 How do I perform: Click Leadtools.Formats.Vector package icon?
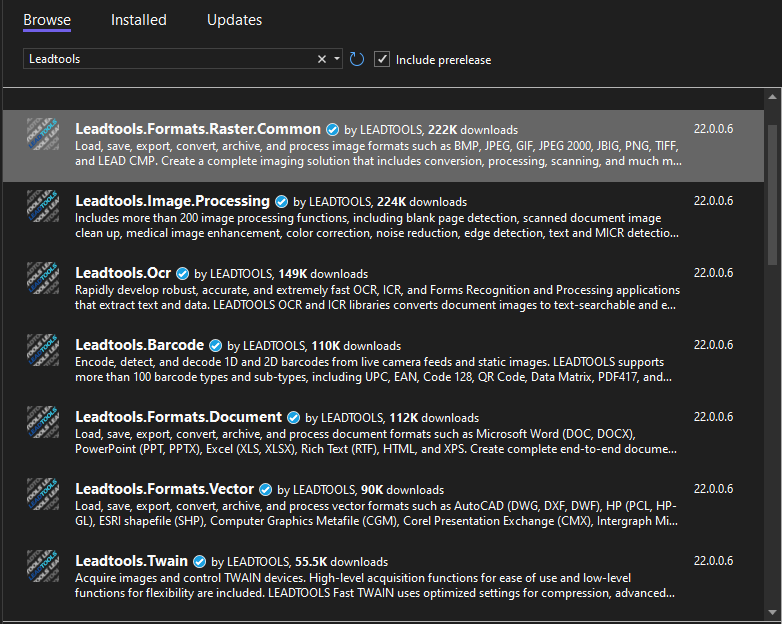point(43,494)
